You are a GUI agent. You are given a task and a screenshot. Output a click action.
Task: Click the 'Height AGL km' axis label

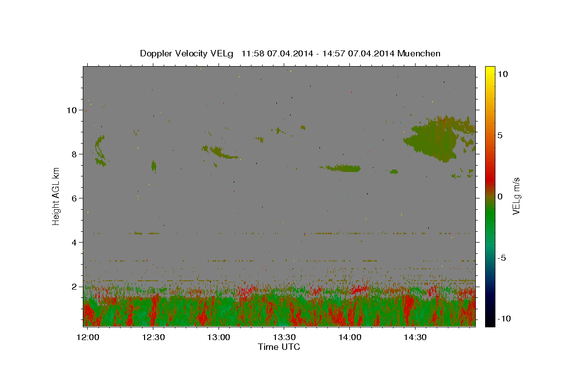tap(56, 196)
